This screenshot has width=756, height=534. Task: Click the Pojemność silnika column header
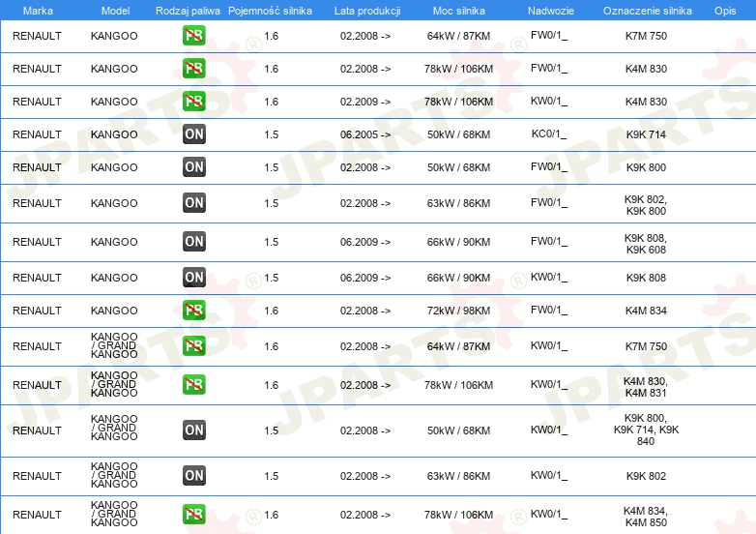[270, 11]
